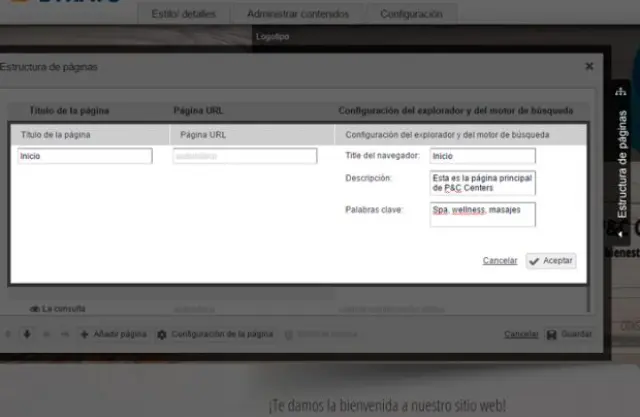Open the Estilo/ detalles tab
This screenshot has width=640, height=417.
pyautogui.click(x=188, y=15)
